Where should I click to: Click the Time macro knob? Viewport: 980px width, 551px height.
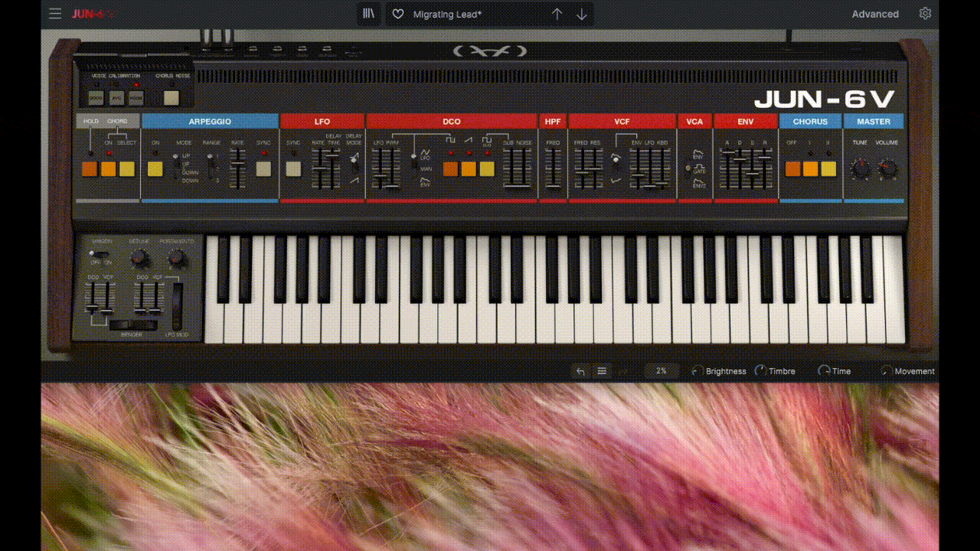tap(824, 371)
